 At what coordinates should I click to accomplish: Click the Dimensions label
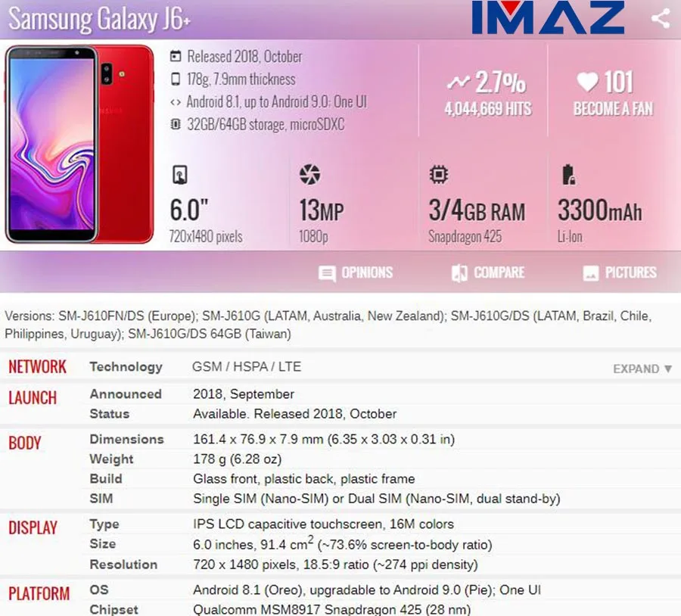127,439
